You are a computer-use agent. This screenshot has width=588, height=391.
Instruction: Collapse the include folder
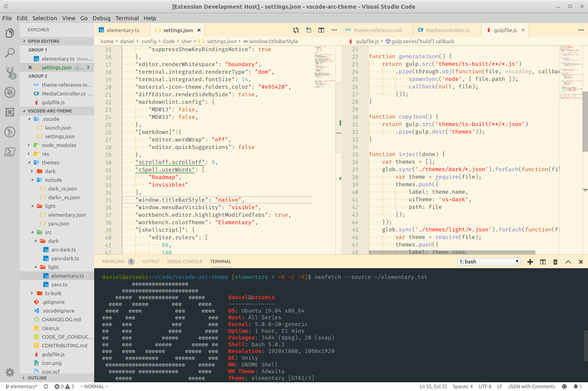point(53,180)
